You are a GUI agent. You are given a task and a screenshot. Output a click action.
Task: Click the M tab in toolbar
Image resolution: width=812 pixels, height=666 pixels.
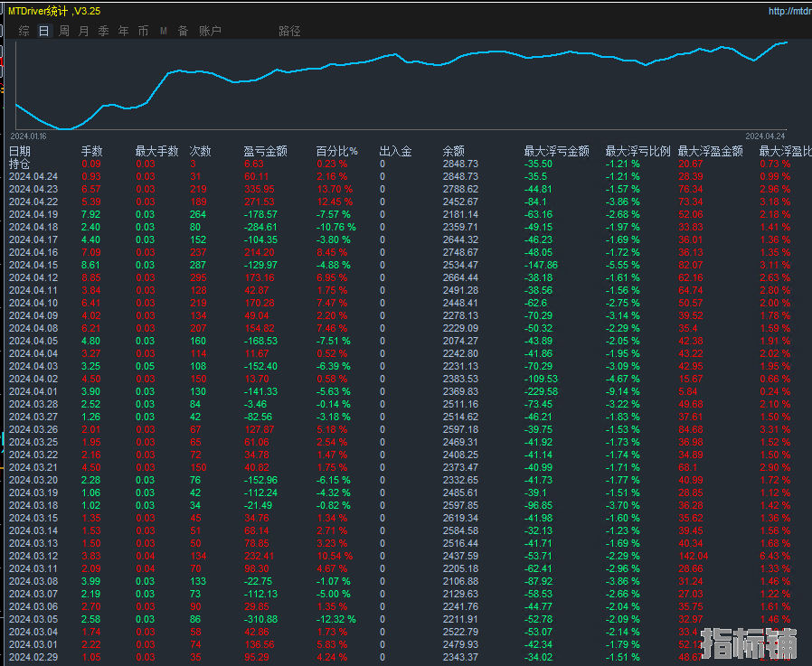(164, 31)
